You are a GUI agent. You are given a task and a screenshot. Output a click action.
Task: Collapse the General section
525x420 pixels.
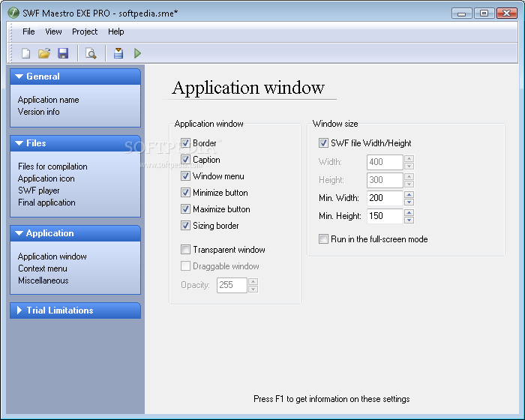(x=75, y=76)
